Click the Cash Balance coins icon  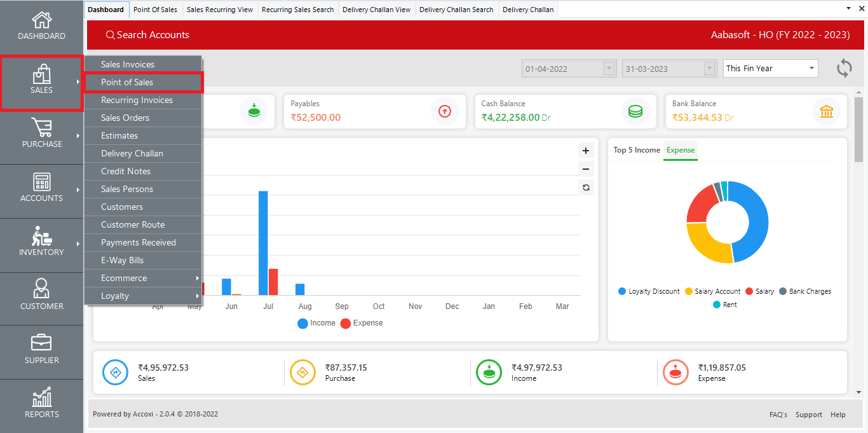635,111
